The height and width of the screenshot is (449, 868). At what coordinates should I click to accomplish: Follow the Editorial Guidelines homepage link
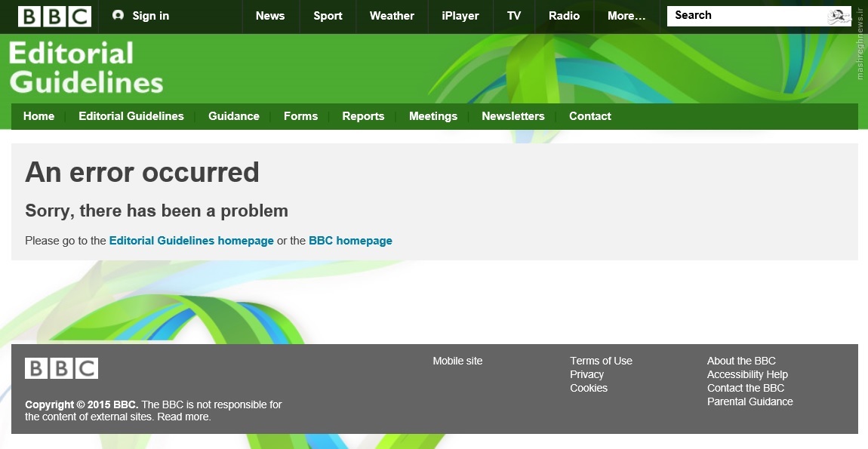point(192,241)
